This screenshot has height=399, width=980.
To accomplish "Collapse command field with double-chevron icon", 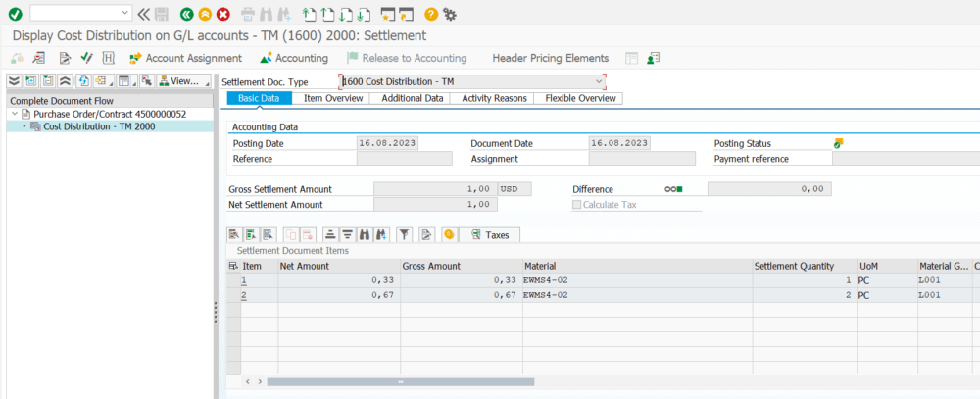I will pos(144,13).
